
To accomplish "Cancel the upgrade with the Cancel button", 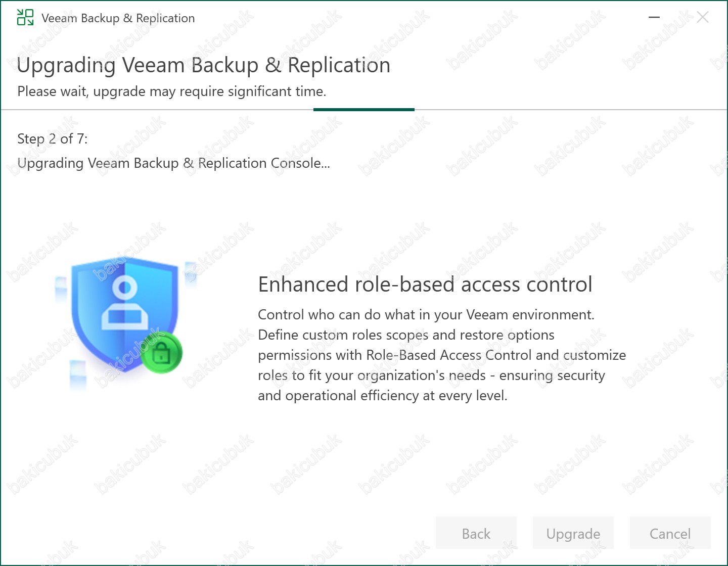I will pyautogui.click(x=670, y=534).
